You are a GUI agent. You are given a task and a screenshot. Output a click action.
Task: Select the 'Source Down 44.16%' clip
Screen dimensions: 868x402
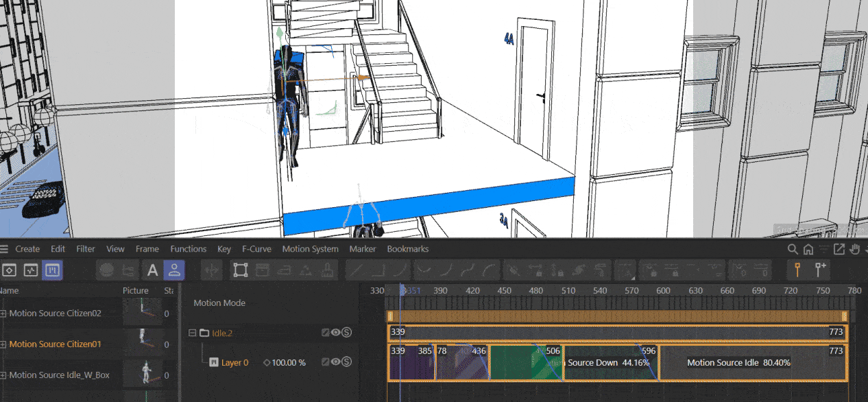pyautogui.click(x=610, y=362)
